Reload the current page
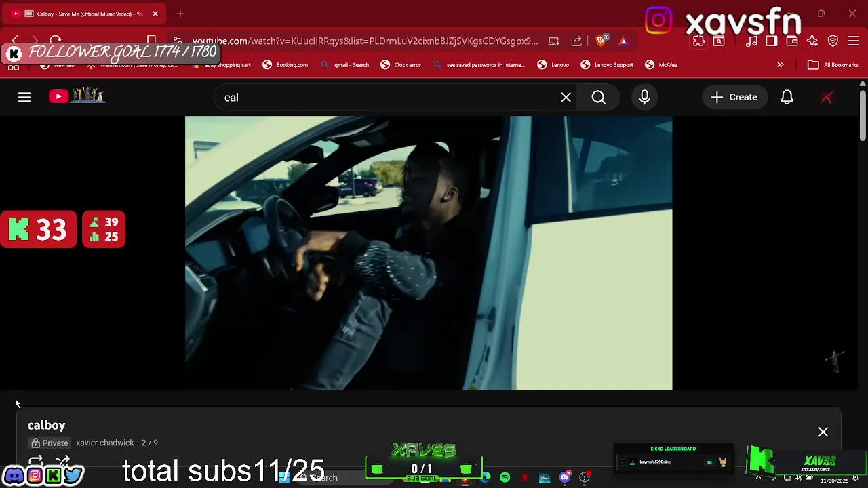This screenshot has width=868, height=488. pyautogui.click(x=56, y=41)
